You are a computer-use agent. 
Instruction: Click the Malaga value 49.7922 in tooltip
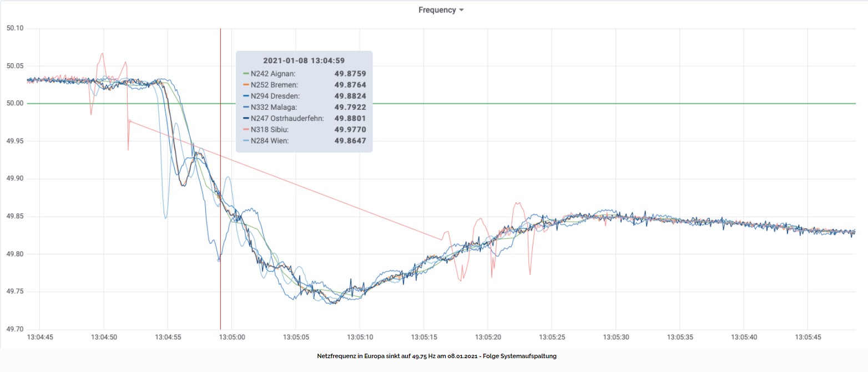click(x=350, y=107)
